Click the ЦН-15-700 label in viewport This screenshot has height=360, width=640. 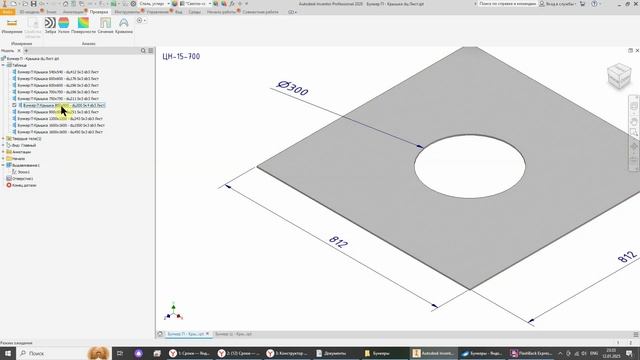click(x=181, y=56)
